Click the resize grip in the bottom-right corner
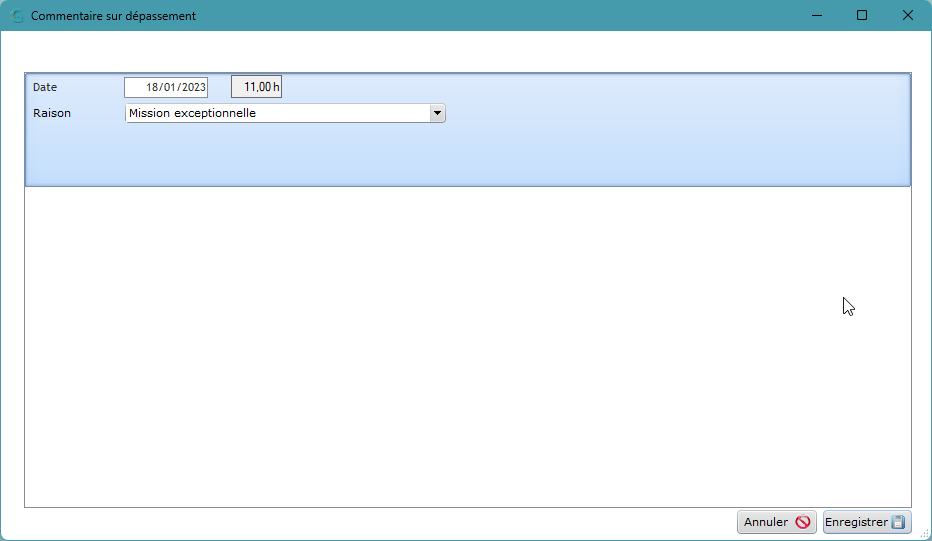This screenshot has height=541, width=932. click(x=925, y=534)
